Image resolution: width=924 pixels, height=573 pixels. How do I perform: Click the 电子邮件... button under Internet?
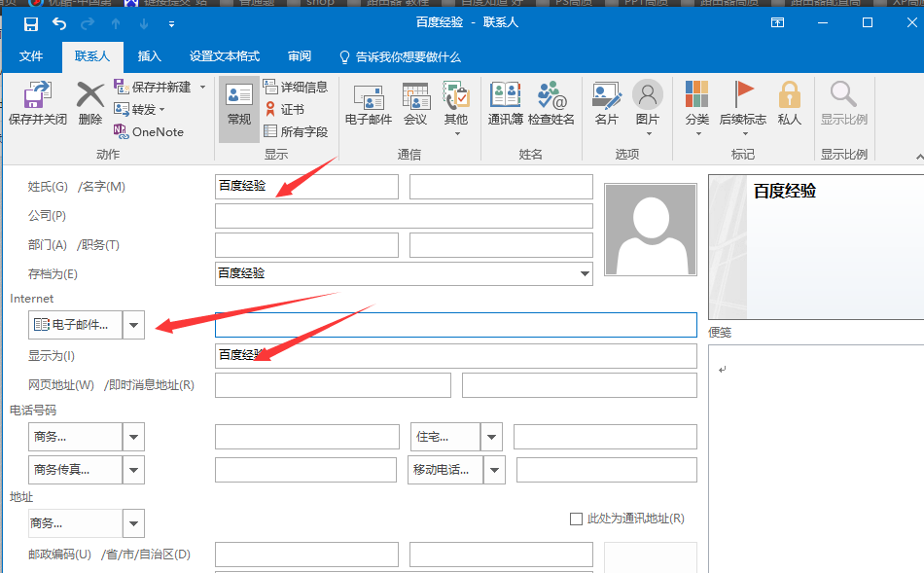coord(75,325)
